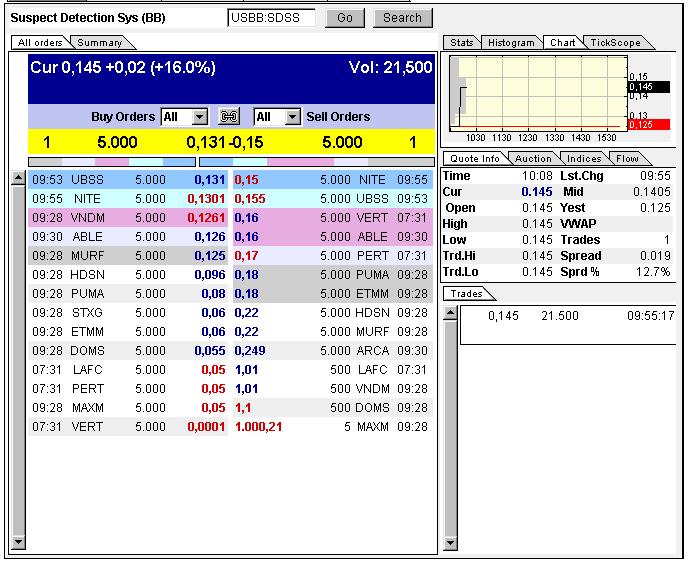Viewport: 688px width, 562px height.
Task: Select the NITE 0,15 sell order row
Action: 333,179
